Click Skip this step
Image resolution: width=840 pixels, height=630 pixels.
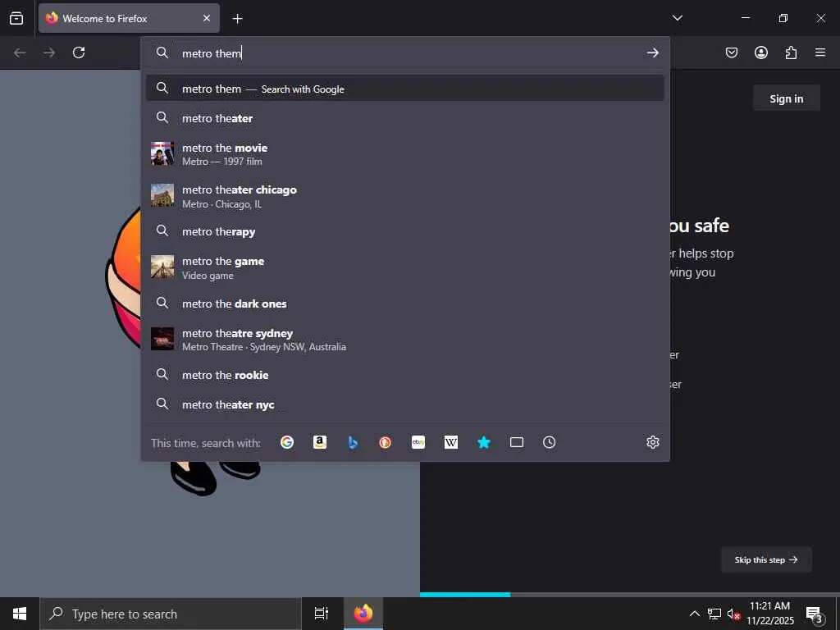[x=766, y=559]
